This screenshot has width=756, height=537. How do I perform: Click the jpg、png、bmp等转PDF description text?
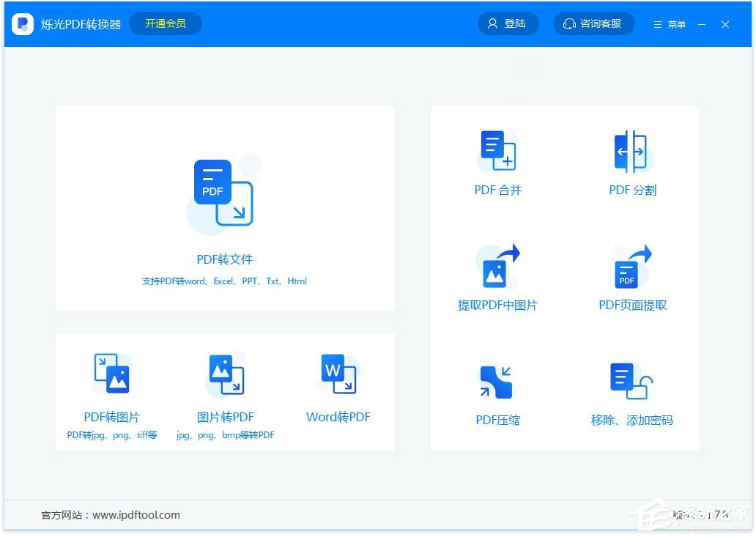coord(226,435)
